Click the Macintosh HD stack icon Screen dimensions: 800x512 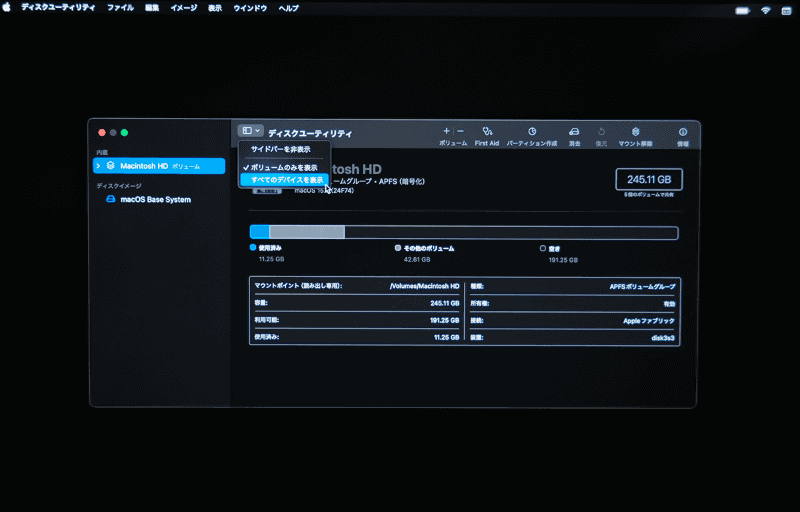click(110, 166)
